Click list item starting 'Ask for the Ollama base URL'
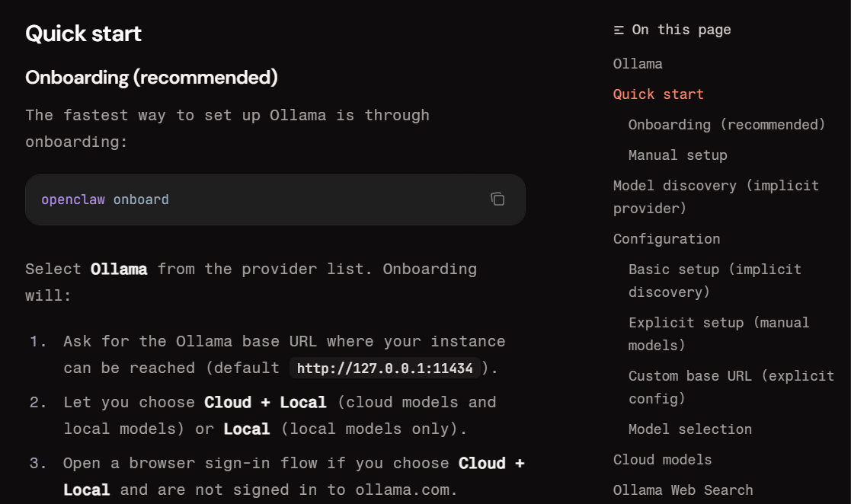 [x=284, y=355]
